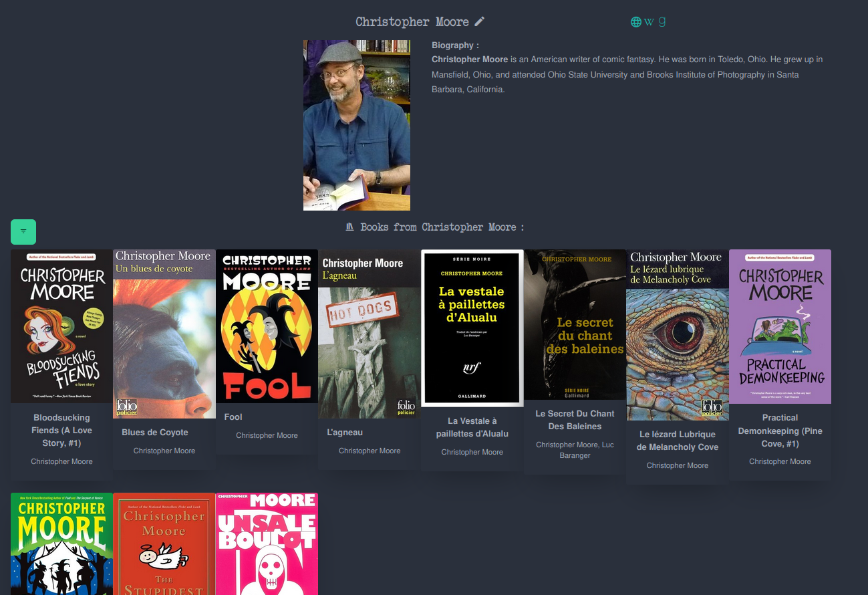The height and width of the screenshot is (595, 868).
Task: Click title 'Bloodsucking Fiends (A Love Story, #1)'
Action: [x=61, y=431]
